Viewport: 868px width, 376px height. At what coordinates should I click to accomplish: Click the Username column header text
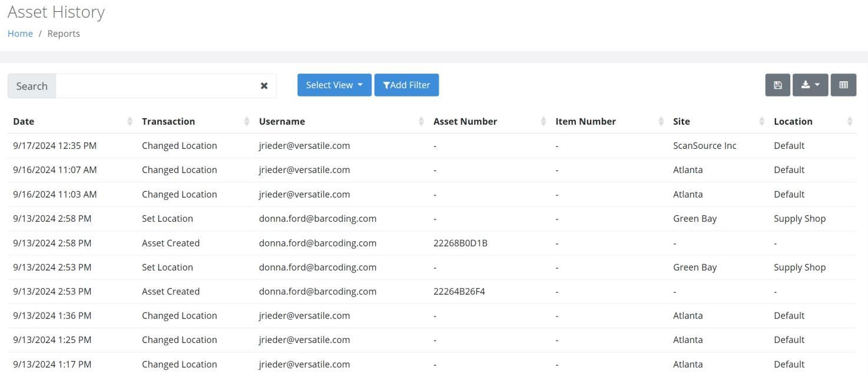pos(282,121)
